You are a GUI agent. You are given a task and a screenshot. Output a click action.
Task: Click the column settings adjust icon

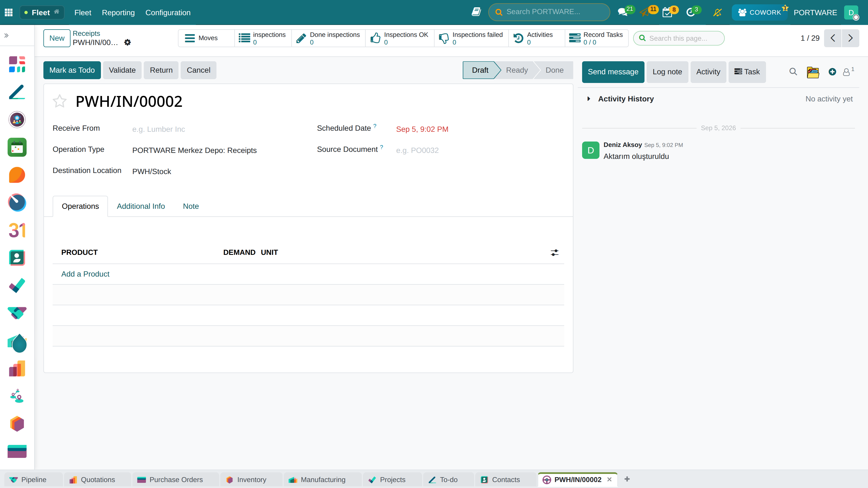pos(554,253)
